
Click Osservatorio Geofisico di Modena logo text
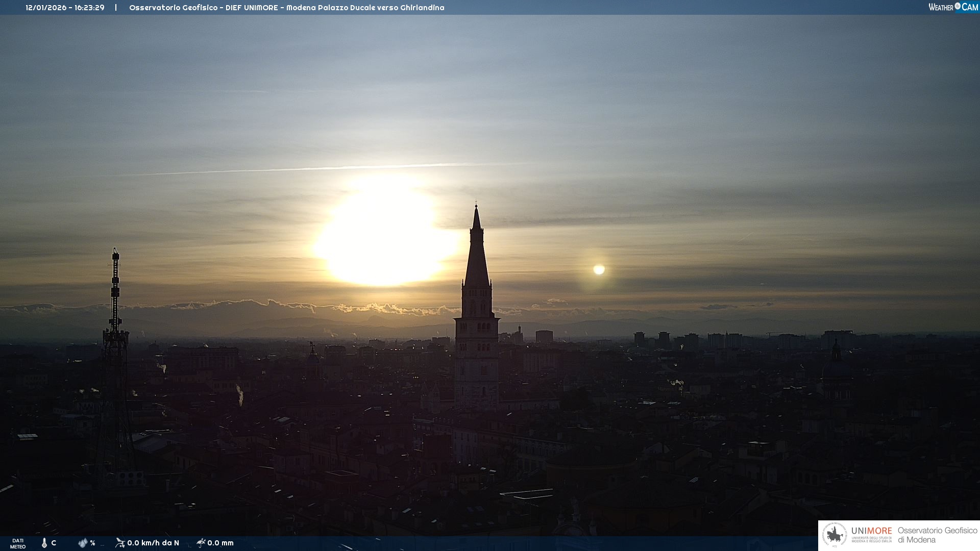[x=937, y=535]
